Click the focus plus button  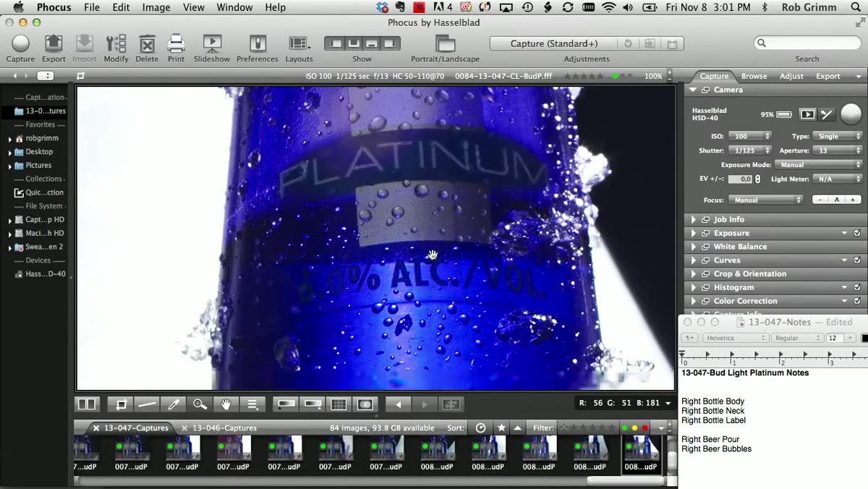coord(853,200)
